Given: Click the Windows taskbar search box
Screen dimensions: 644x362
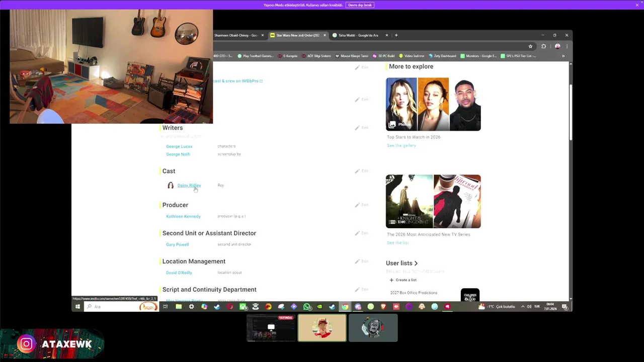Looking at the screenshot, I should click(122, 307).
